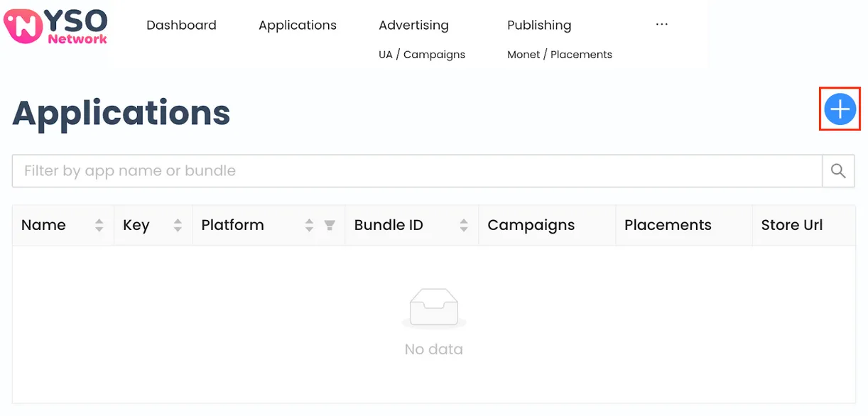Navigate to UA / Campaigns
The width and height of the screenshot is (868, 416).
click(421, 54)
